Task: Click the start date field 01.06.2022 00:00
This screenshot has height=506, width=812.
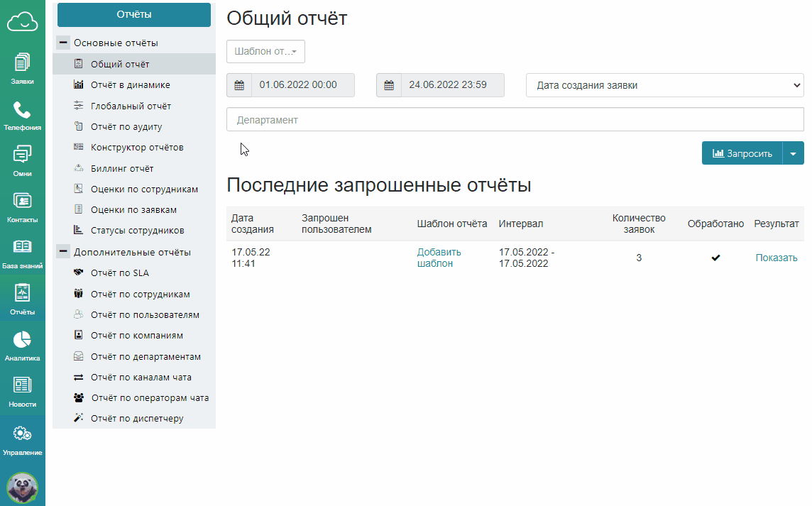Action: click(303, 85)
